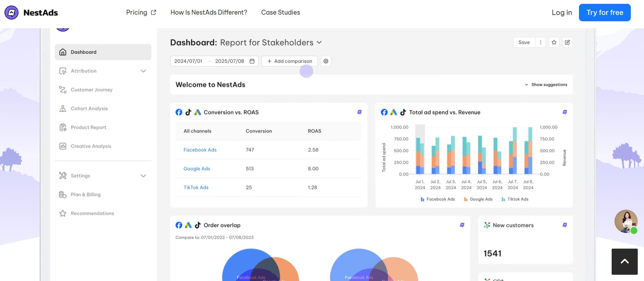Open the Report for Stakeholders dropdown
Image resolution: width=644 pixels, height=281 pixels.
point(271,42)
